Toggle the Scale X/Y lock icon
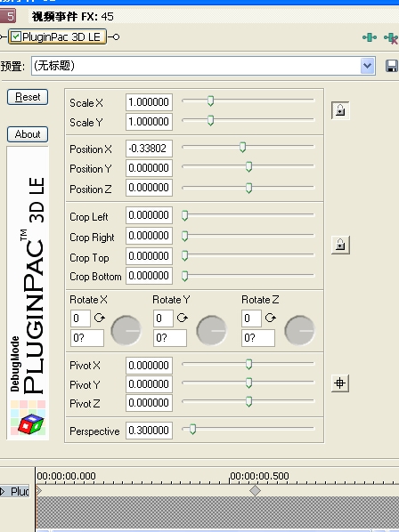 (x=340, y=110)
